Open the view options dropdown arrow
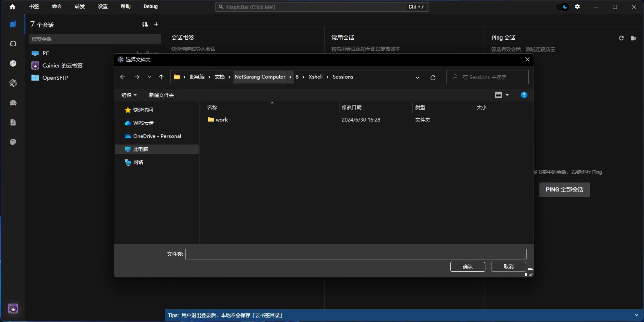644x322 pixels. [507, 95]
